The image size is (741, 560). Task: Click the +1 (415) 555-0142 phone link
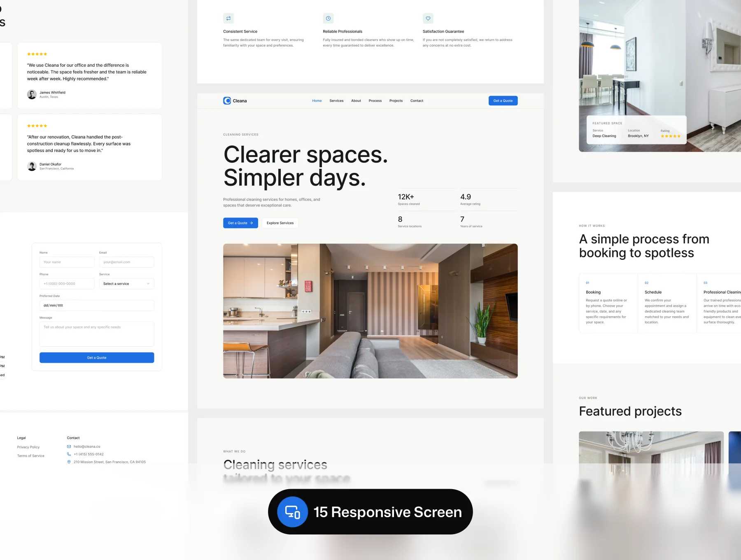coord(89,454)
